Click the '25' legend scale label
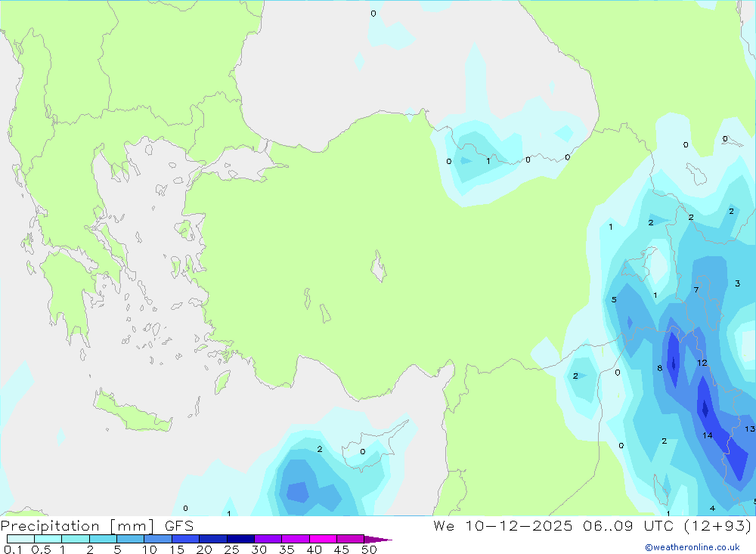 coord(232,549)
